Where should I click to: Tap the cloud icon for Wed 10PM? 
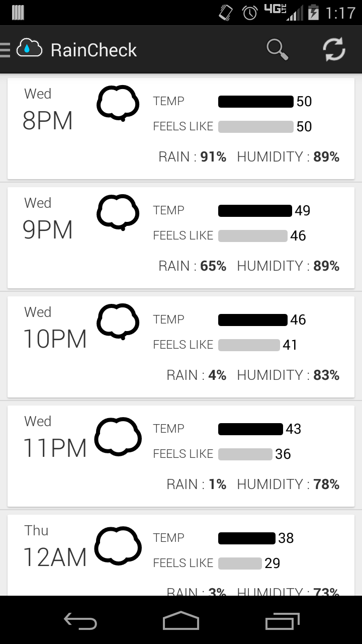118,321
